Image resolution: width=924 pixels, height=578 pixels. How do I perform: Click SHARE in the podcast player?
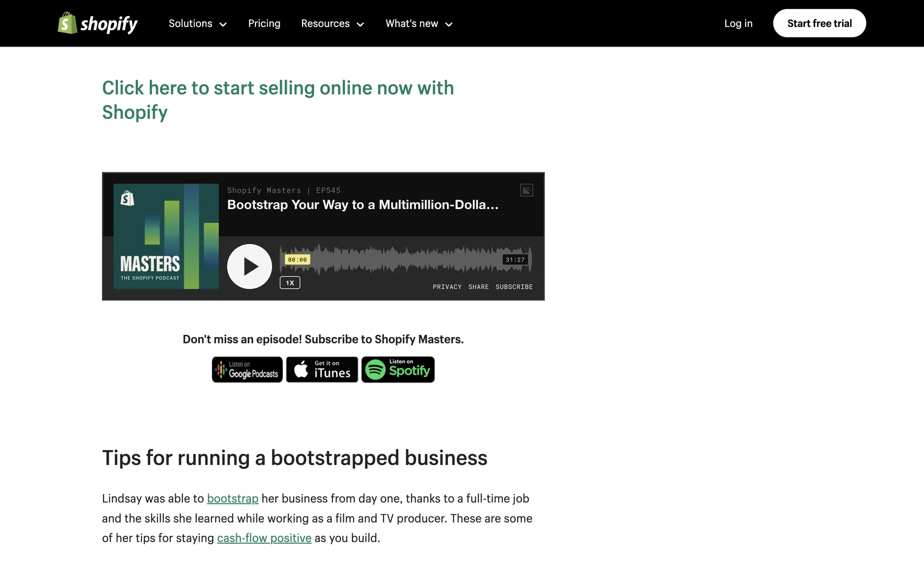pyautogui.click(x=478, y=287)
